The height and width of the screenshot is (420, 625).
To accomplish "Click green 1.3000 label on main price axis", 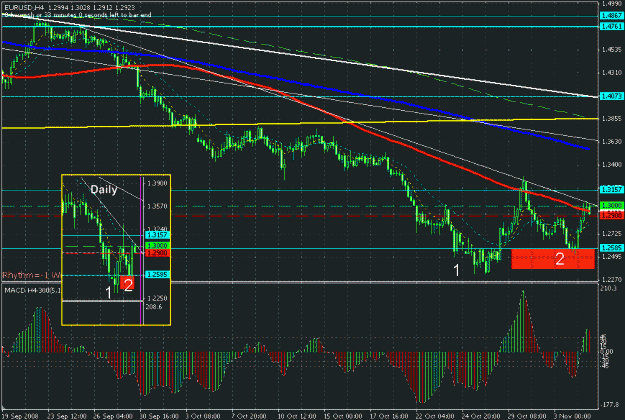I will click(x=611, y=205).
